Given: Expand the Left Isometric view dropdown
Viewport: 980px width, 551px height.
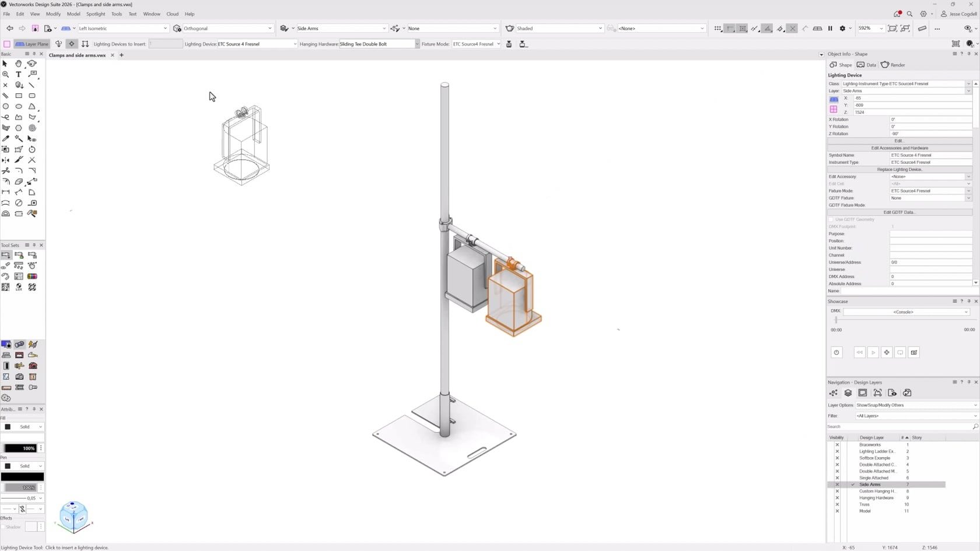Looking at the screenshot, I should click(x=165, y=29).
